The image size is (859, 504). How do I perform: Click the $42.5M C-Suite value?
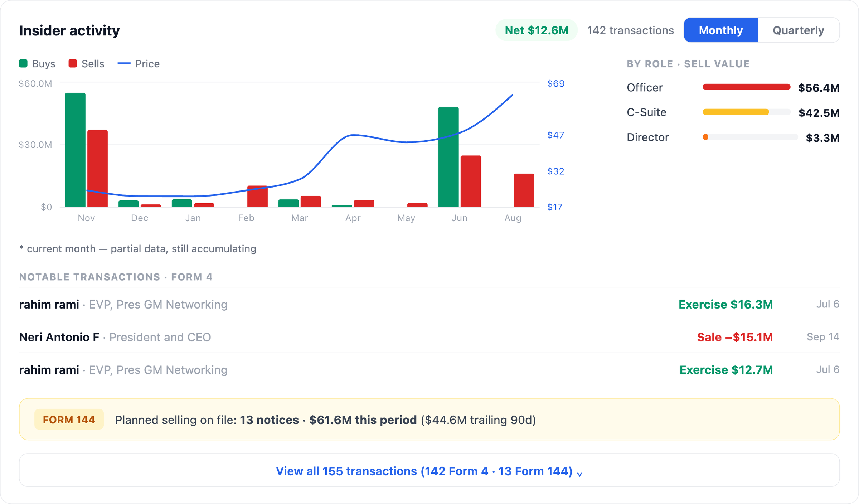pyautogui.click(x=819, y=113)
